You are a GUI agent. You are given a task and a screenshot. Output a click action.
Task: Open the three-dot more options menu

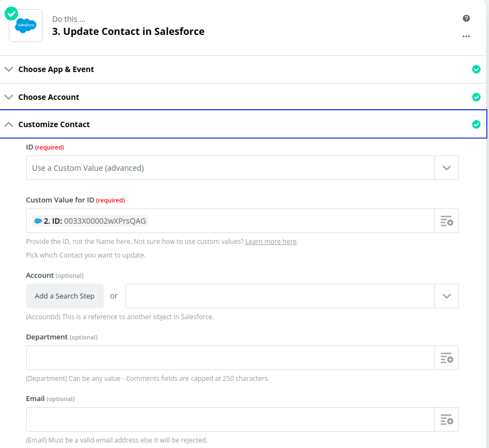click(466, 37)
